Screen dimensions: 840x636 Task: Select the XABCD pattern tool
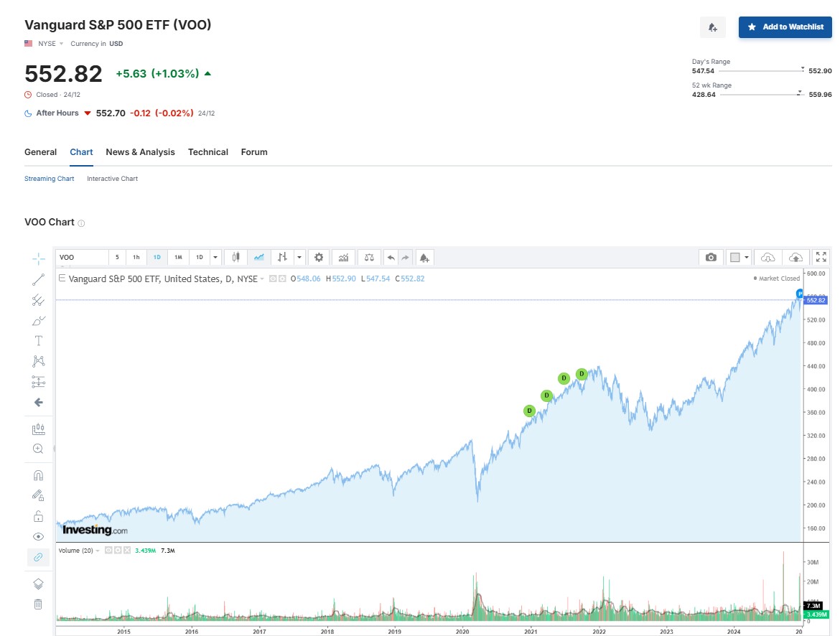click(x=39, y=361)
